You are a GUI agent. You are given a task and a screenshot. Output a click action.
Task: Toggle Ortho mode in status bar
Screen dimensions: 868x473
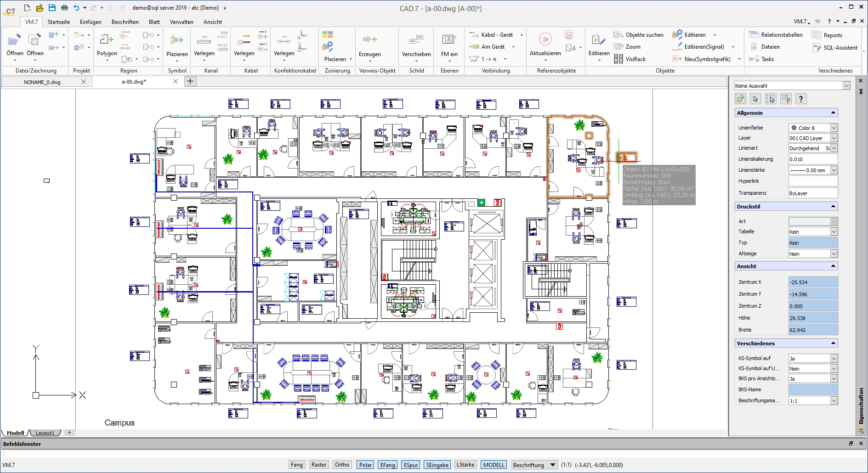(x=342, y=465)
